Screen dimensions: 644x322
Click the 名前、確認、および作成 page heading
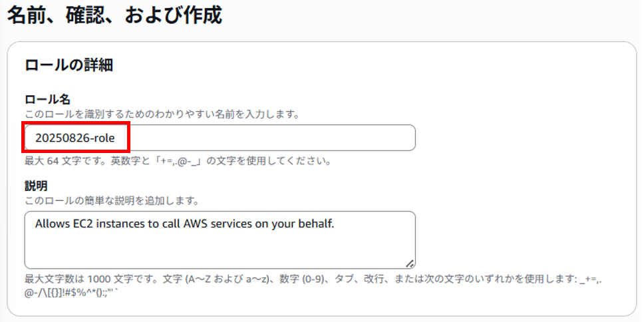(x=115, y=15)
